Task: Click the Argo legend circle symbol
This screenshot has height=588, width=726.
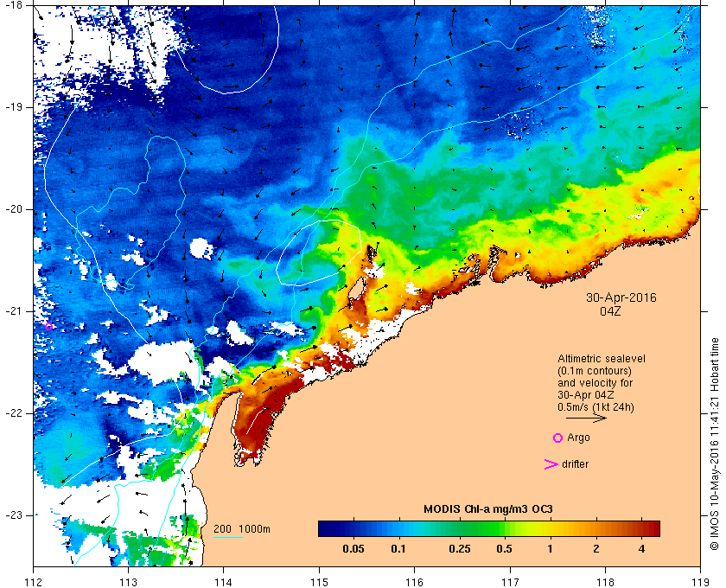Action: pos(558,438)
